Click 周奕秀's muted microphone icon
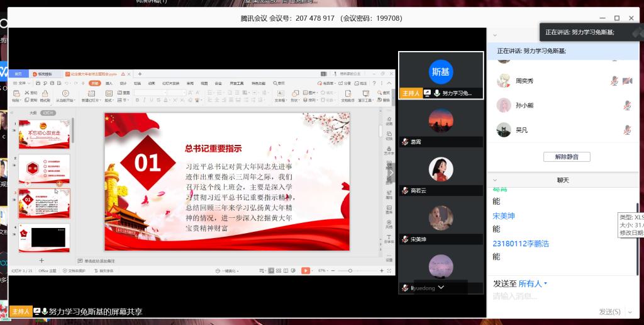This screenshot has height=325, width=644. pyautogui.click(x=614, y=81)
